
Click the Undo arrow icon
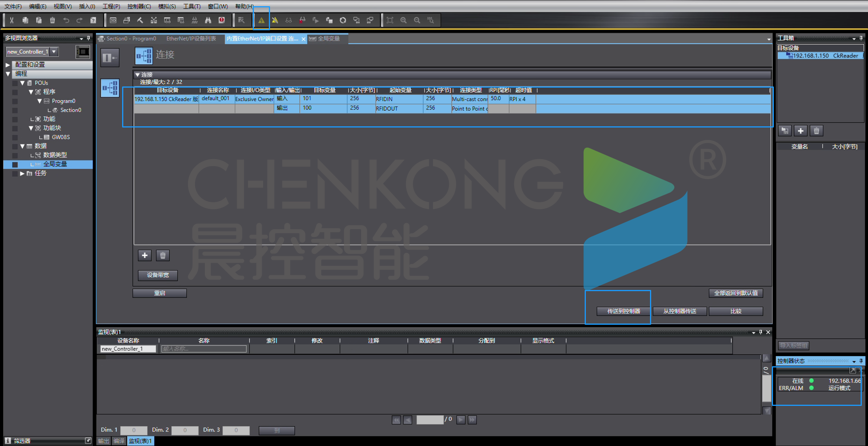pos(66,20)
